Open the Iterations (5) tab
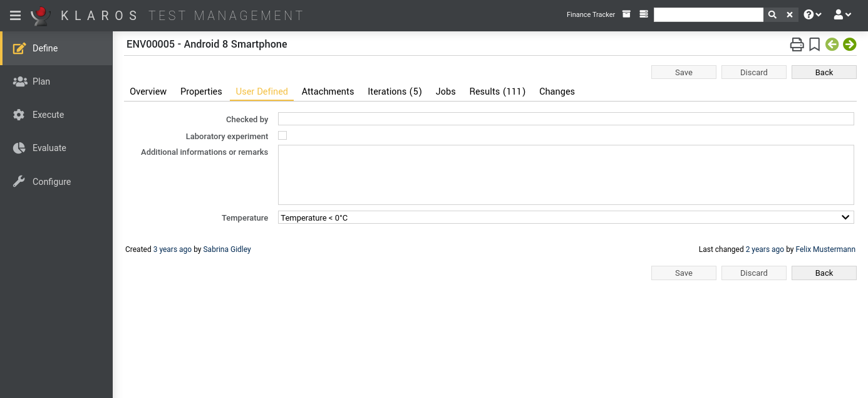Image resolution: width=868 pixels, height=398 pixels. tap(395, 92)
